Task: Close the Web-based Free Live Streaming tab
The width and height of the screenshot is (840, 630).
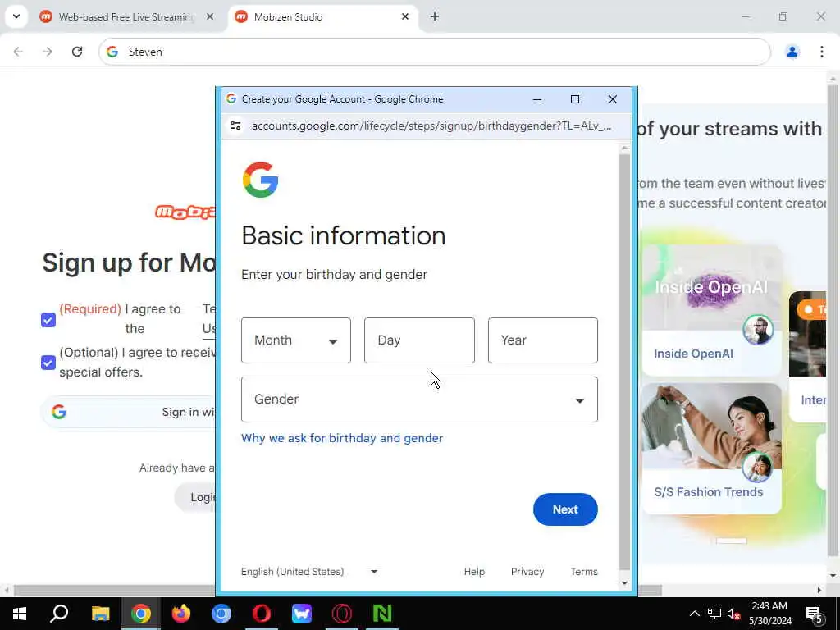Action: tap(210, 17)
